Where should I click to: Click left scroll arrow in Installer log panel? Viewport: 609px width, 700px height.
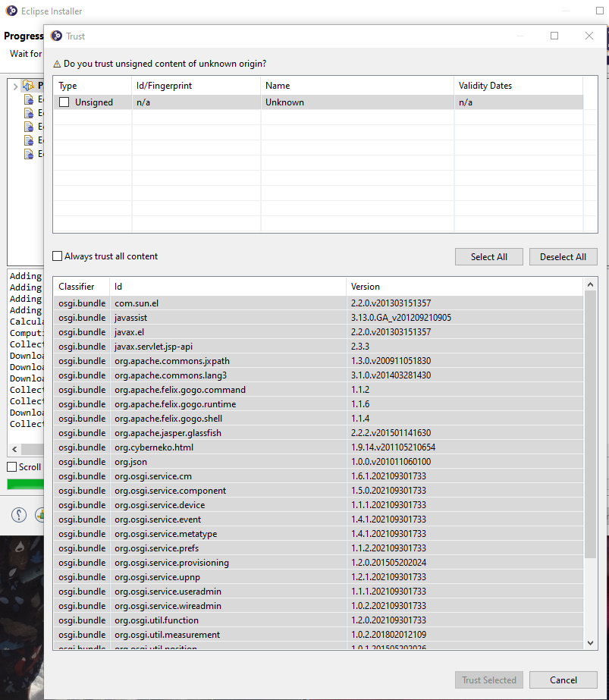(14, 449)
